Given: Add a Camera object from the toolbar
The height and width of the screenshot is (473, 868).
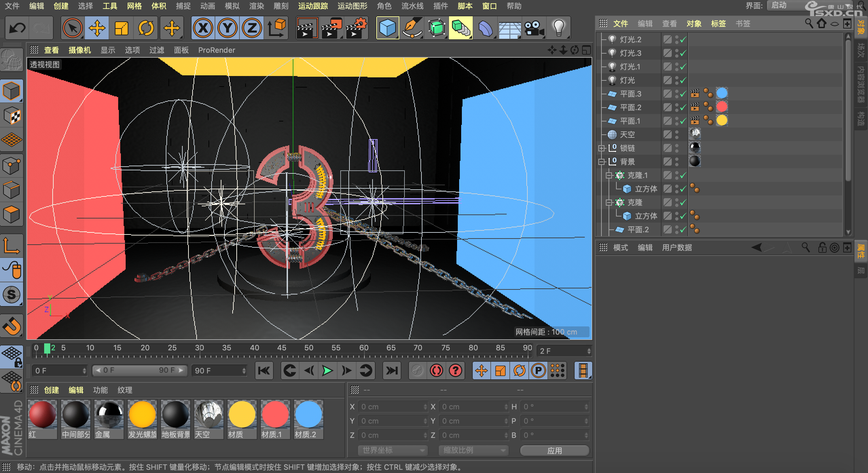Looking at the screenshot, I should (x=534, y=28).
